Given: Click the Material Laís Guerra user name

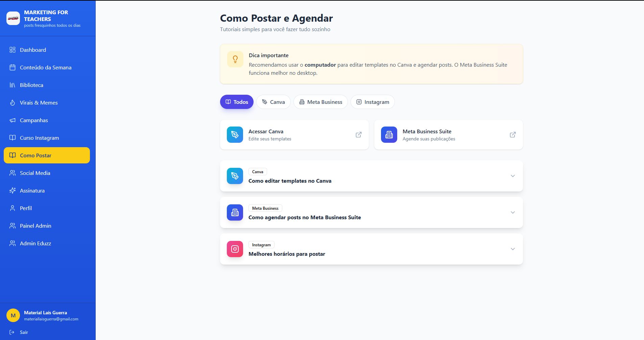Looking at the screenshot, I should (x=45, y=313).
